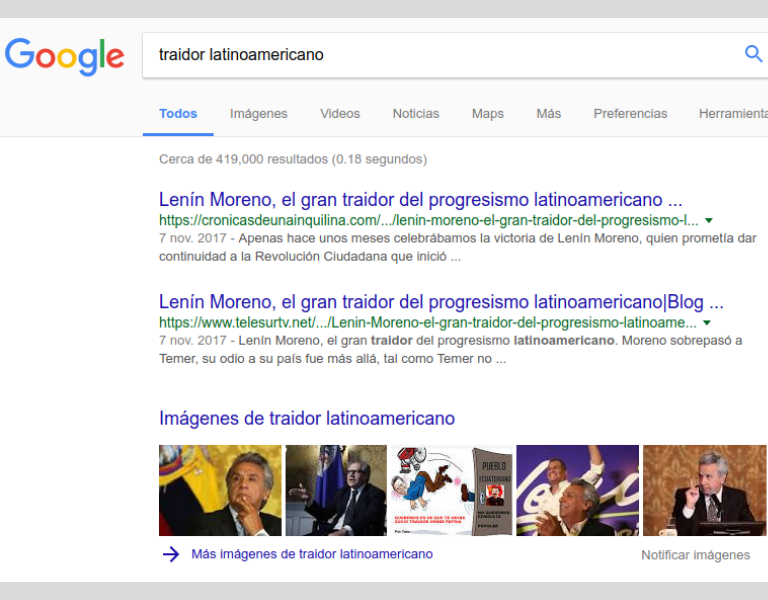Open last thumbnail of man pointing finger
Image resolution: width=768 pixels, height=600 pixels.
tap(704, 490)
